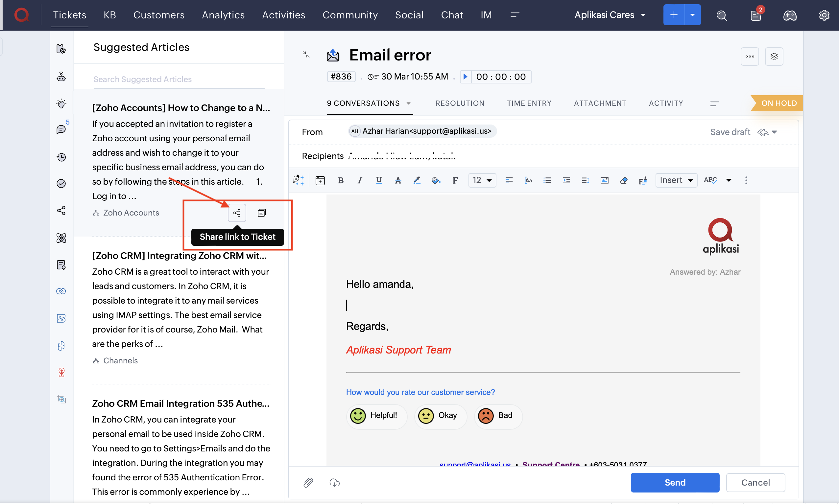Open the background fill color tool
This screenshot has height=504, width=839.
(436, 180)
